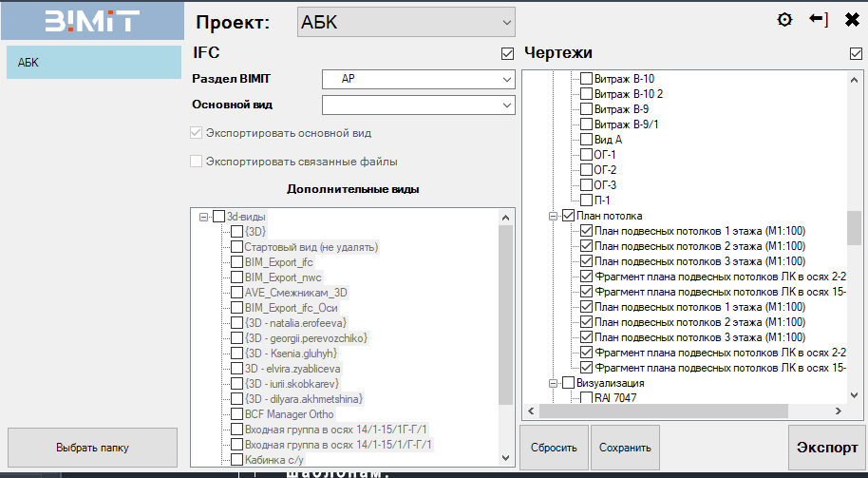868x478 pixels.
Task: Open the Раздел BIMIT dropdown
Action: (x=418, y=78)
